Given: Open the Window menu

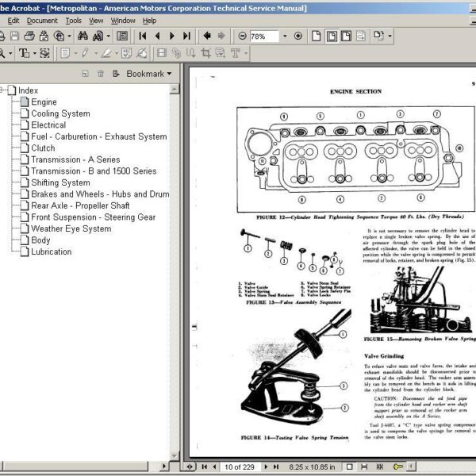Looking at the screenshot, I should pos(122,21).
